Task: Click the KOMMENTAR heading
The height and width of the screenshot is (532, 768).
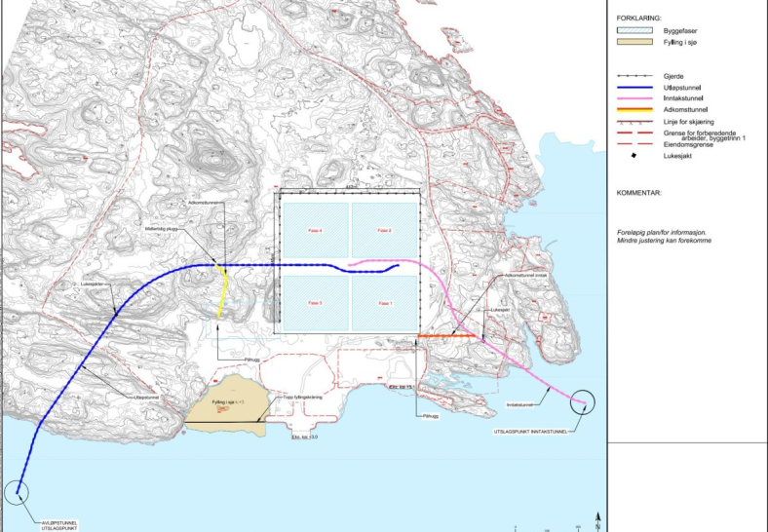Action: point(639,193)
